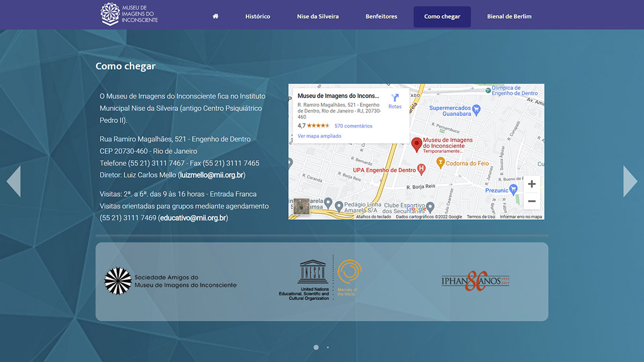Click the home icon in navigation bar
The image size is (644, 362).
(x=215, y=16)
